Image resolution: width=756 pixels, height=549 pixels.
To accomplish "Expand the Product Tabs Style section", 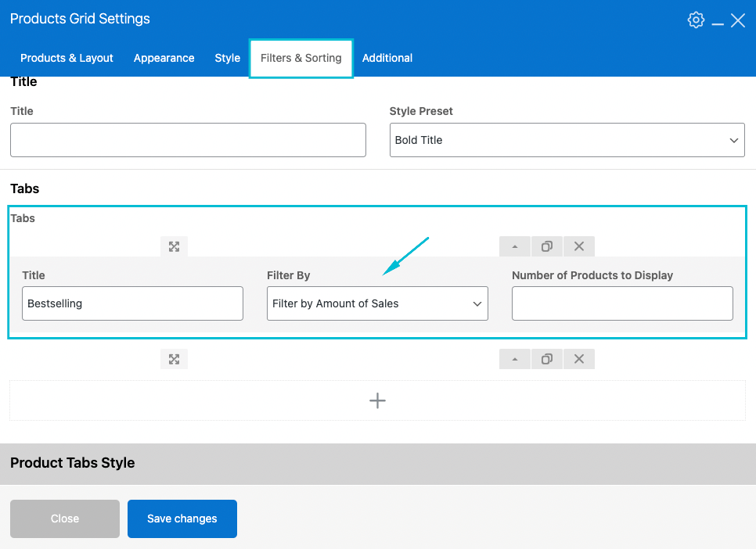I will [x=377, y=463].
